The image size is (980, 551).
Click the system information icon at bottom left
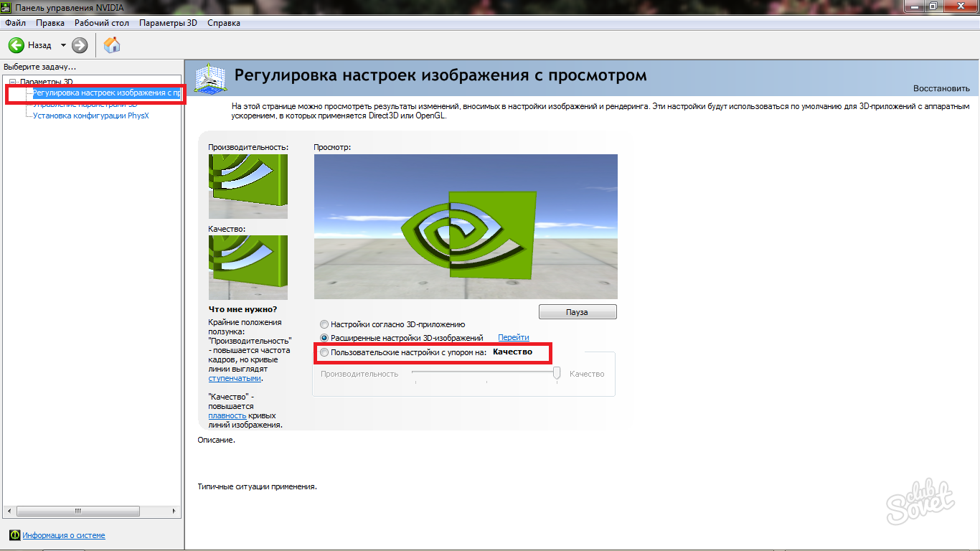14,535
